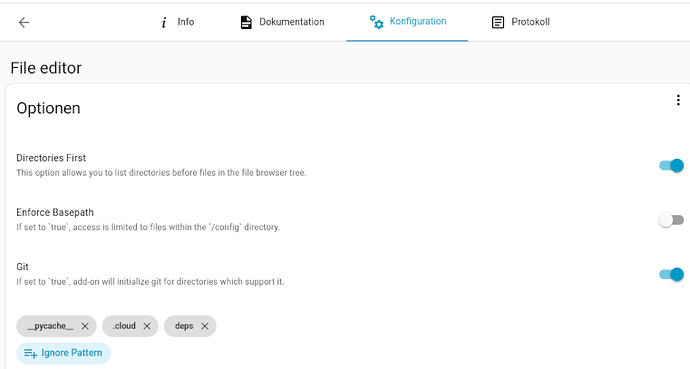Click the Optionen heading

coord(48,108)
